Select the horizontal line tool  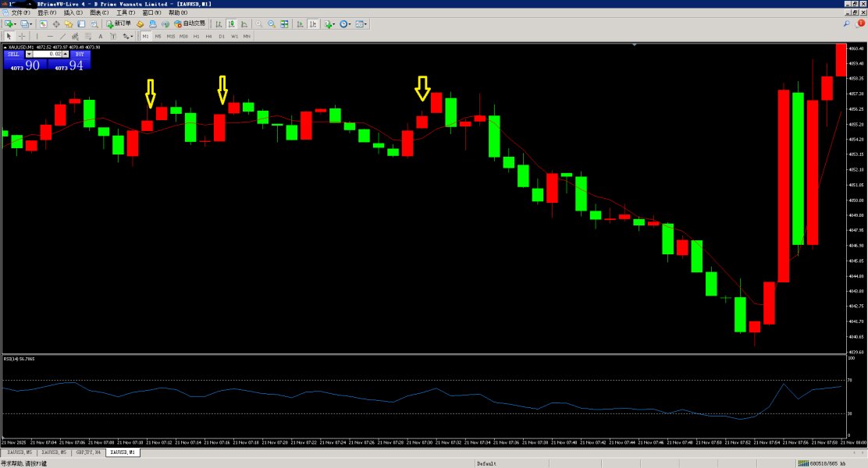(x=50, y=37)
